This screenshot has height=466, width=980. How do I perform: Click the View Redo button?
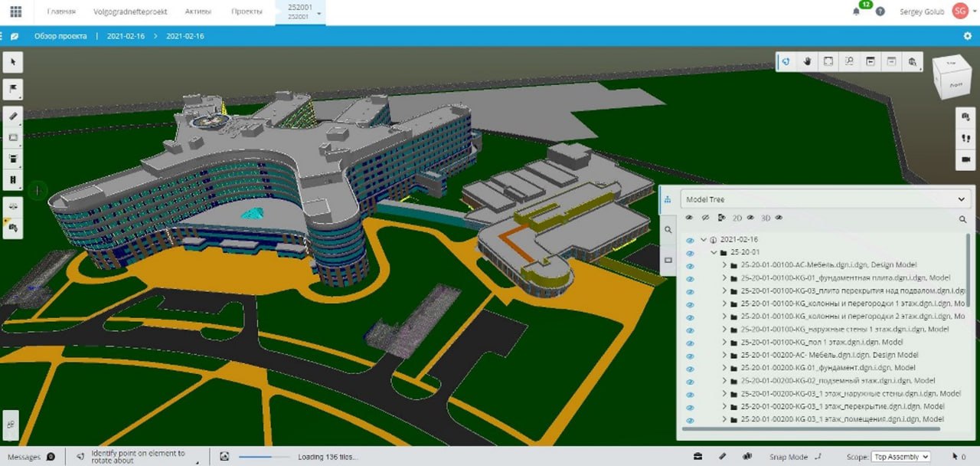[x=891, y=61]
